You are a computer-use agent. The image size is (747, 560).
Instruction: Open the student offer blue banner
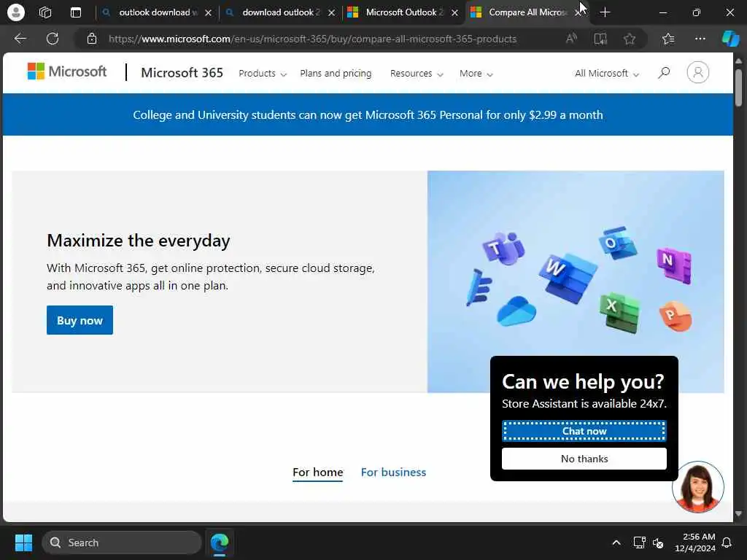368,114
